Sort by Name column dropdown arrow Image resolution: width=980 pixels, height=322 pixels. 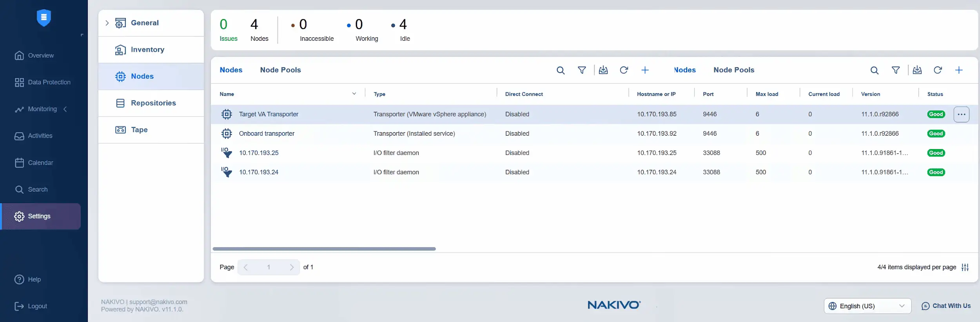[x=354, y=94]
